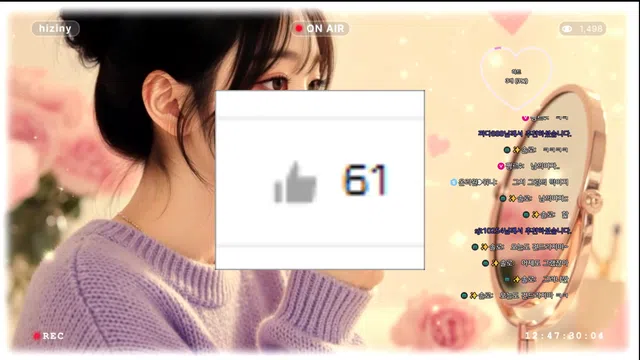Screen dimensions: 640x360
Task: Click the blue badge beside third chat message
Action: pos(453,182)
